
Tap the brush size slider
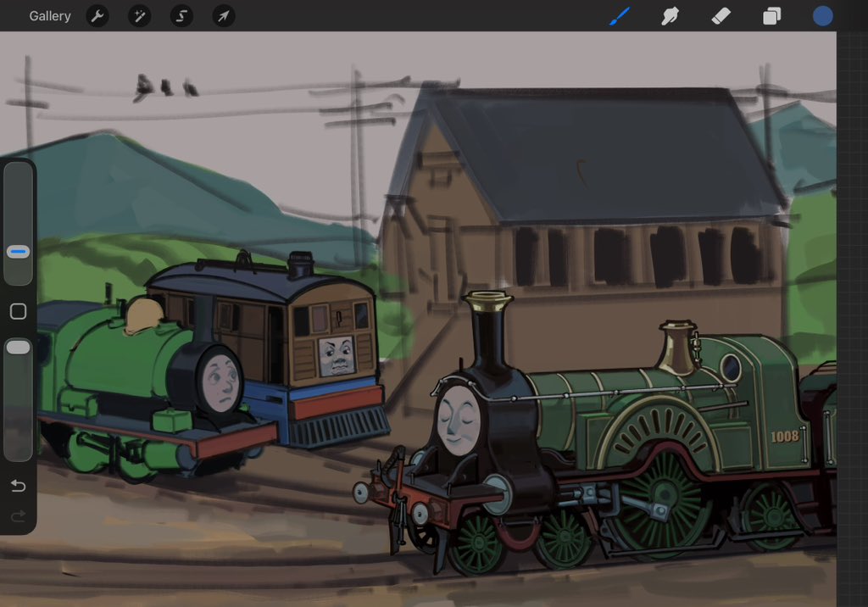[17, 220]
